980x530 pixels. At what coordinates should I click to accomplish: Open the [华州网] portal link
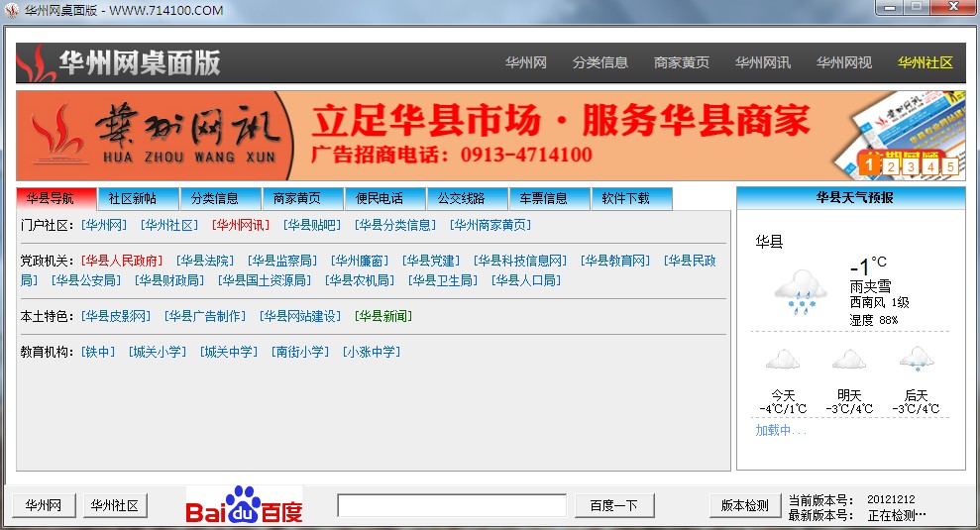click(x=104, y=225)
